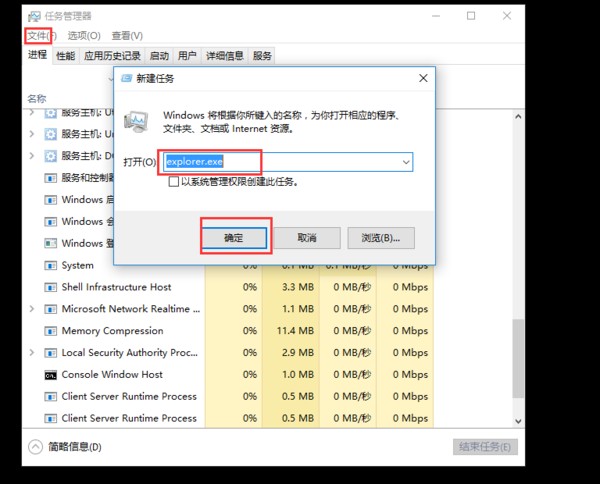Image resolution: width=600 pixels, height=484 pixels.
Task: Click the icon of the bottom Client Server Runtime Process row
Action: (51, 419)
